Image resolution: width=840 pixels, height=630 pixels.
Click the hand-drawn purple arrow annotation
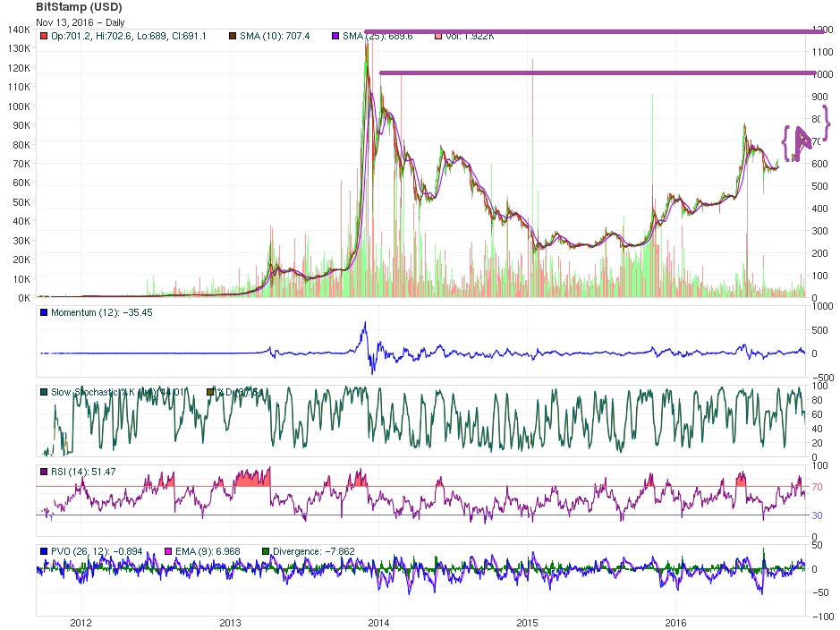coord(802,143)
